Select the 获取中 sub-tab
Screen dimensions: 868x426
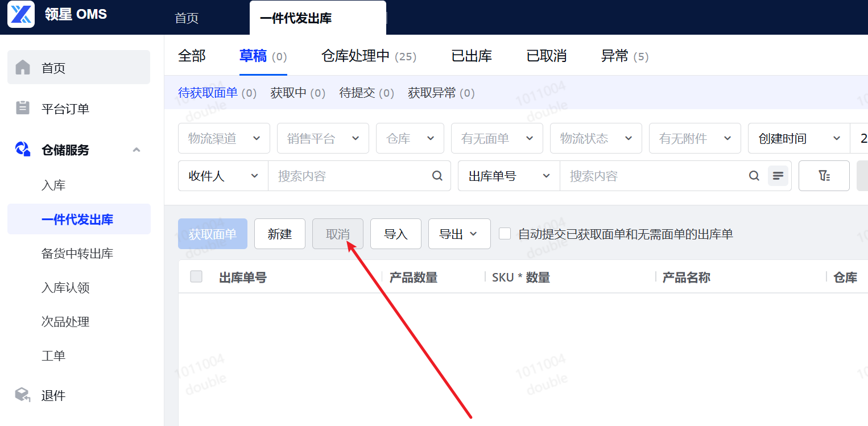pos(298,93)
